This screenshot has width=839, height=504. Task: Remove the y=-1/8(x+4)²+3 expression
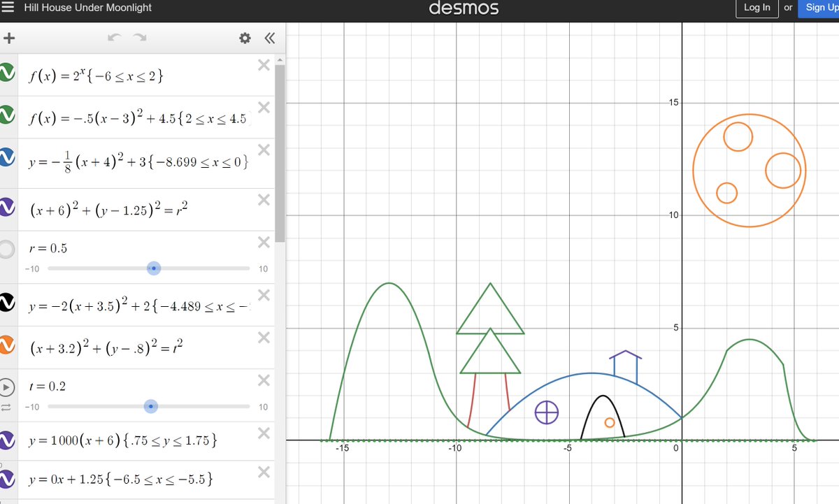point(264,150)
